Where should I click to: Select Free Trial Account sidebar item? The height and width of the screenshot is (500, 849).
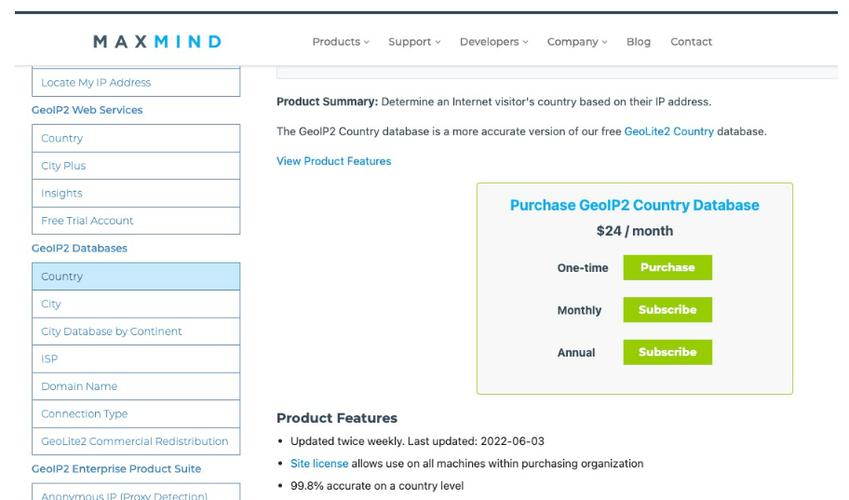tap(136, 221)
